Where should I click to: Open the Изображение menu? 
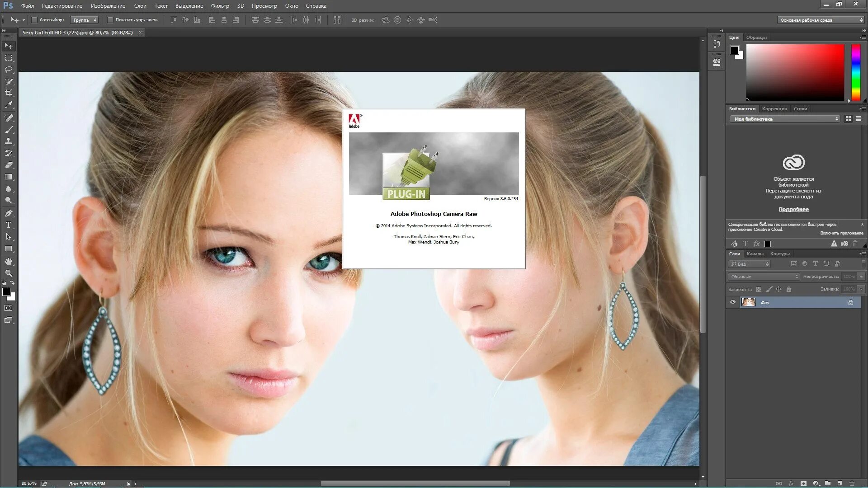(x=108, y=6)
